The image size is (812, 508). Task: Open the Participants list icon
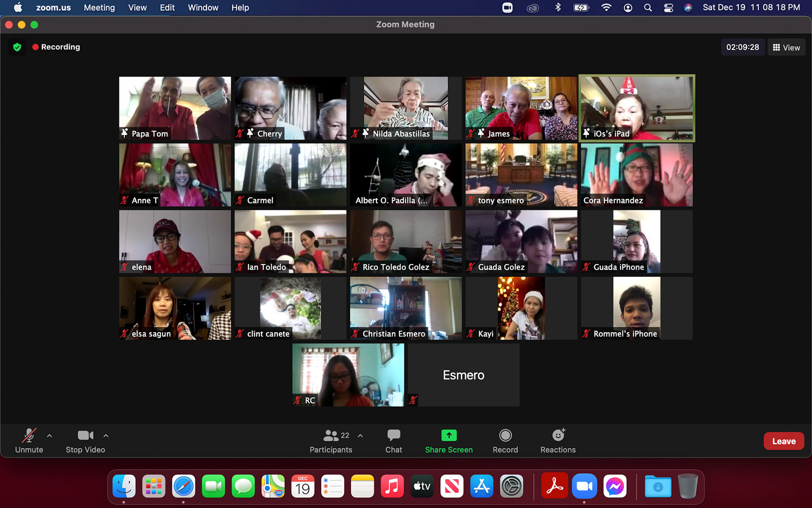tap(331, 436)
